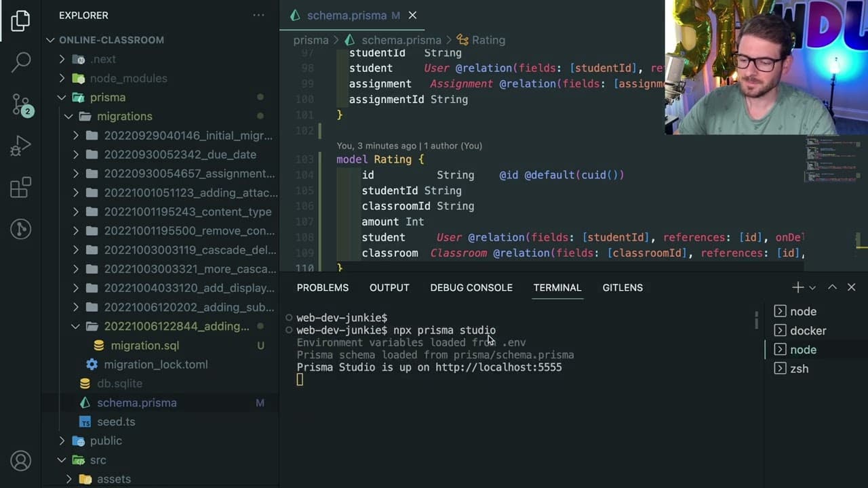Expand the 20220930052342_due_date folder

click(180, 155)
